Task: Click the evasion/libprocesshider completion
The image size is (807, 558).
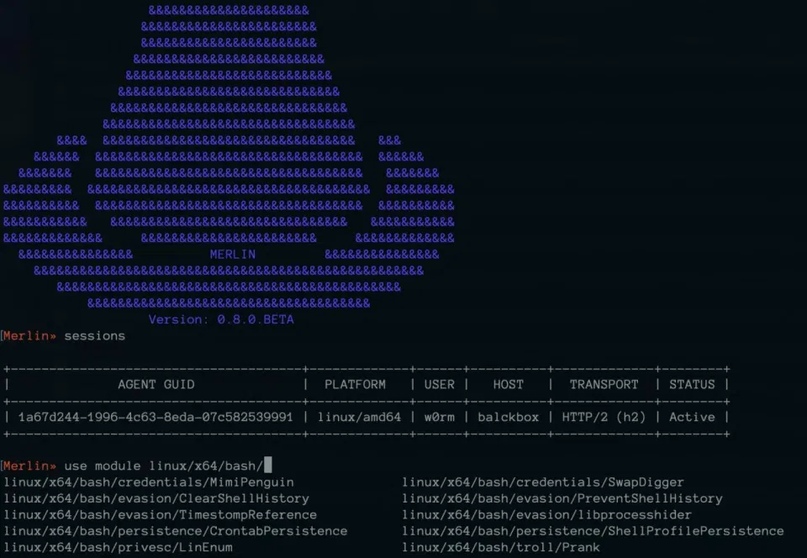Action: [x=547, y=515]
